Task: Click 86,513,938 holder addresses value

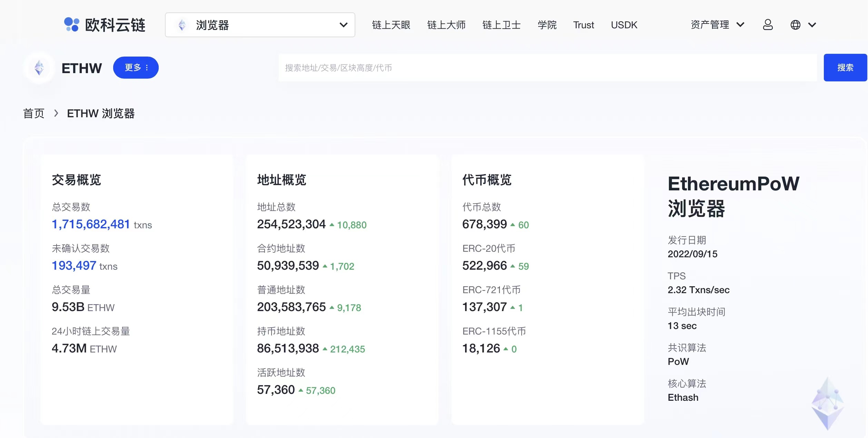Action: 288,348
